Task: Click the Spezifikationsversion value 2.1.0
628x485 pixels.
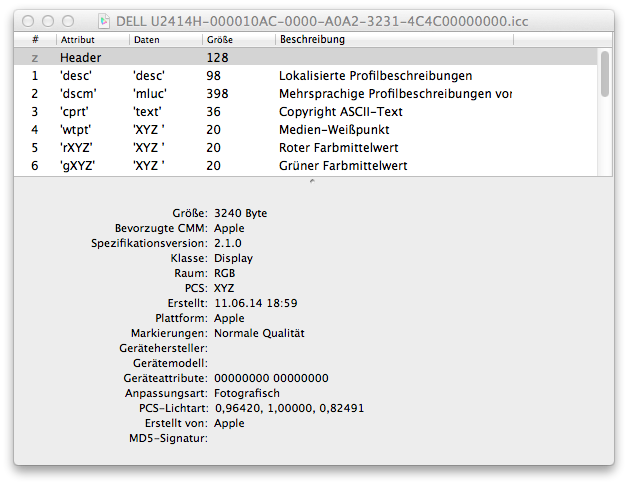Action: coord(228,243)
